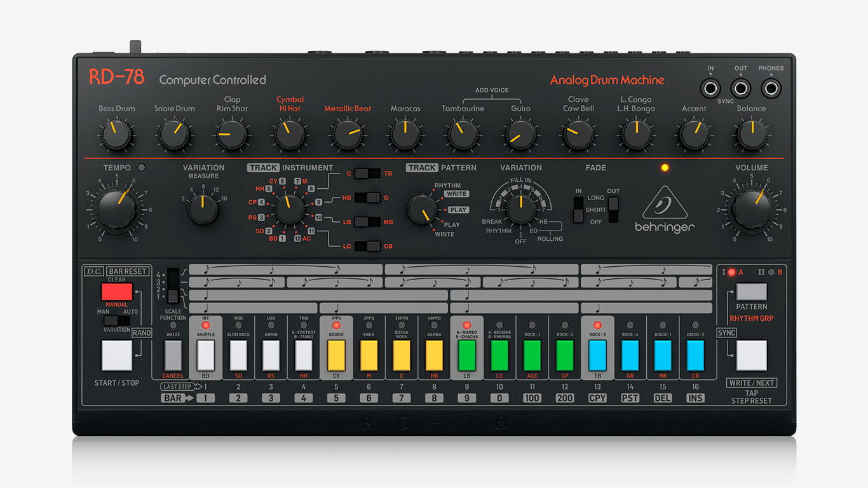The height and width of the screenshot is (488, 868).
Task: Click the Behringer logo
Action: pyautogui.click(x=665, y=210)
